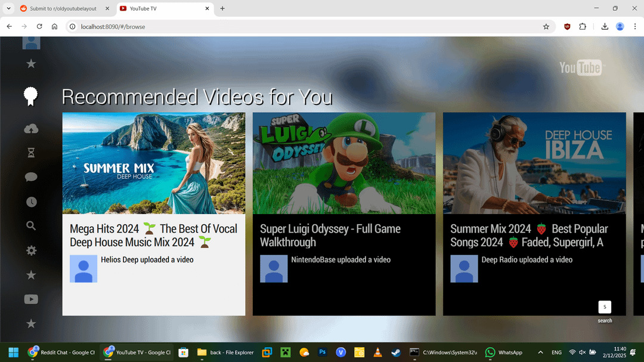Image resolution: width=644 pixels, height=362 pixels.
Task: Open Chrome's three-dot menu
Action: pos(634,27)
